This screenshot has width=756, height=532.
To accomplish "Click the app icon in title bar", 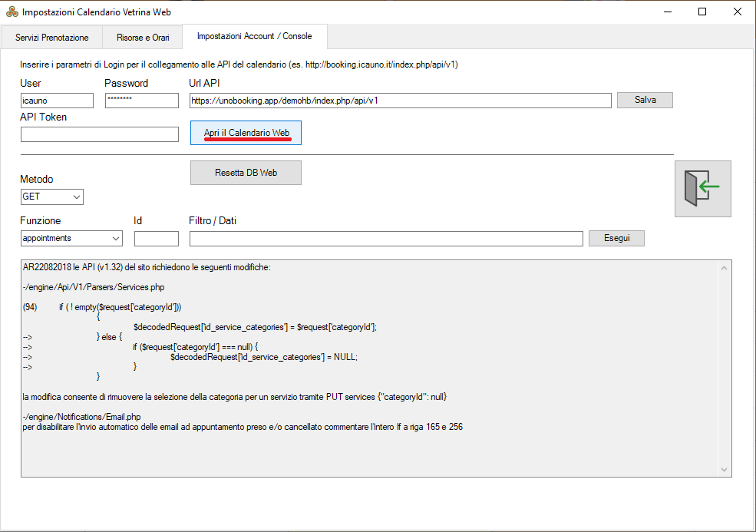I will (12, 12).
